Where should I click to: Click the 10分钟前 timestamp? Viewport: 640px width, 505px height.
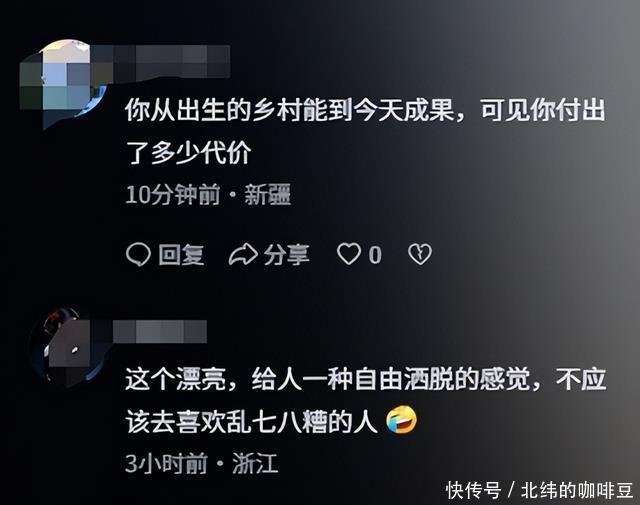point(173,194)
